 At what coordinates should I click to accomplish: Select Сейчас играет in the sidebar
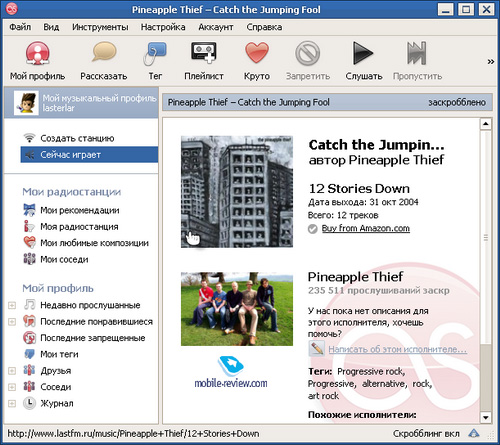(x=89, y=155)
